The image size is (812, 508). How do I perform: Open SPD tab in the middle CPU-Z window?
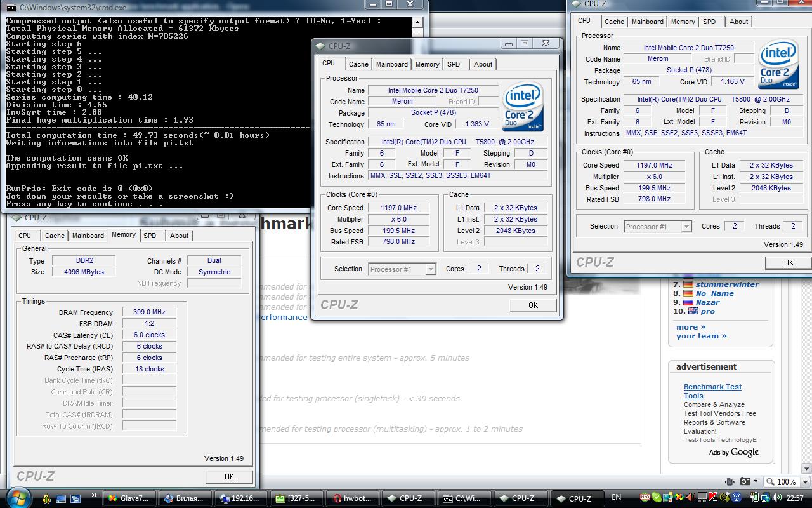[454, 64]
